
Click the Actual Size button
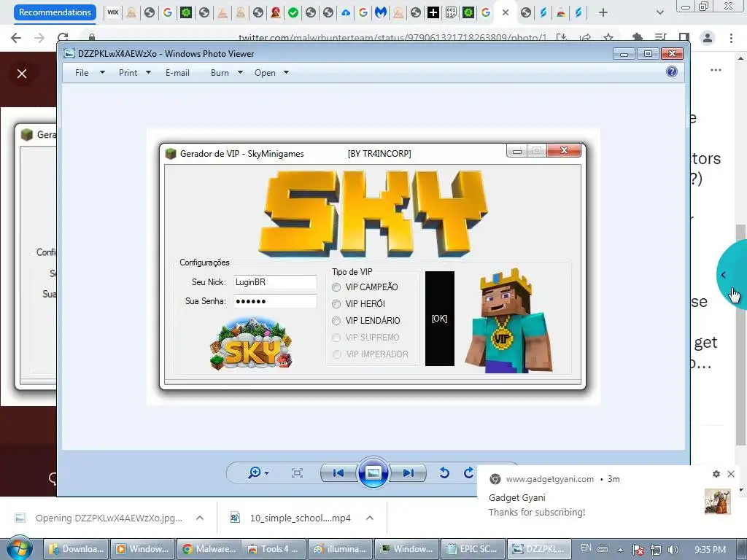[297, 472]
